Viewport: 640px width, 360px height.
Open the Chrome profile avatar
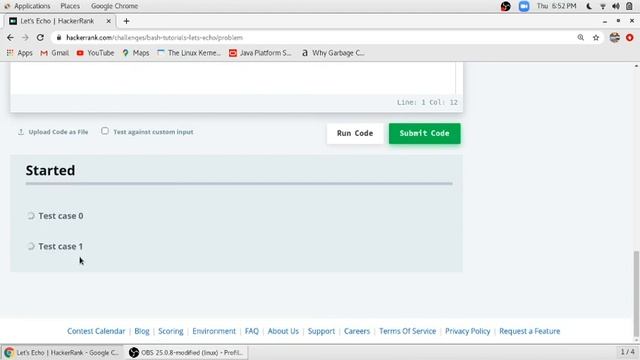click(614, 38)
